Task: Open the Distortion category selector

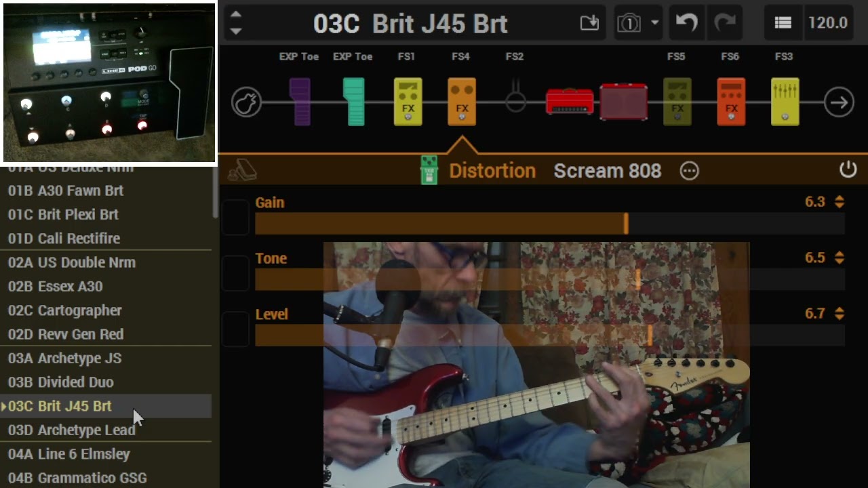Action: [492, 171]
